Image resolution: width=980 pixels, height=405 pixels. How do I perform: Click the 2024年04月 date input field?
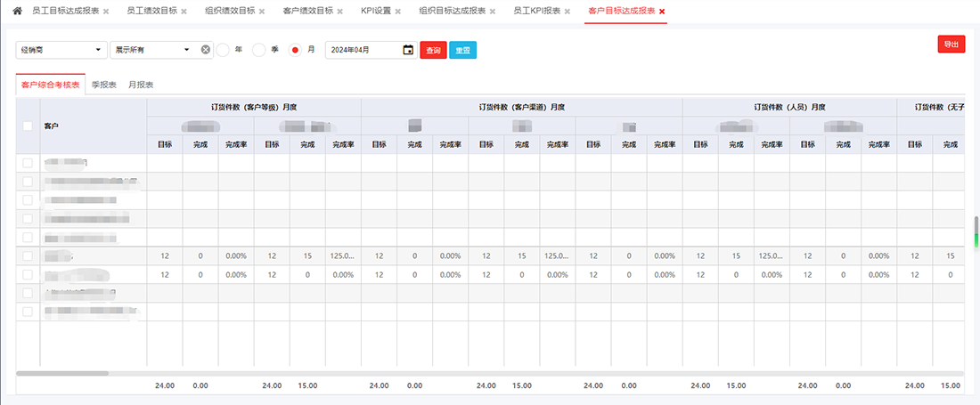pyautogui.click(x=363, y=50)
